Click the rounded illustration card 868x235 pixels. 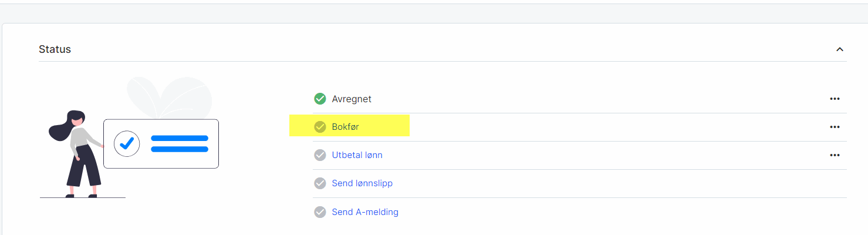click(x=161, y=159)
